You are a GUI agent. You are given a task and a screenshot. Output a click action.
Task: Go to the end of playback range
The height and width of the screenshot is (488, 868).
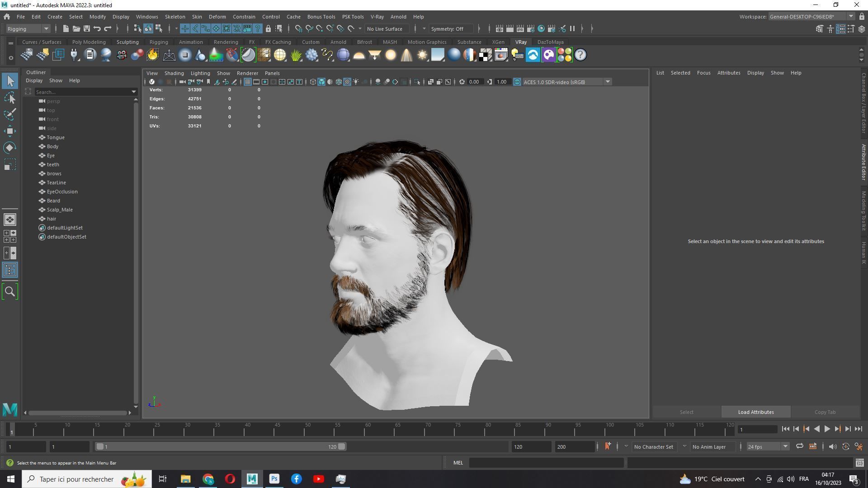(x=858, y=429)
